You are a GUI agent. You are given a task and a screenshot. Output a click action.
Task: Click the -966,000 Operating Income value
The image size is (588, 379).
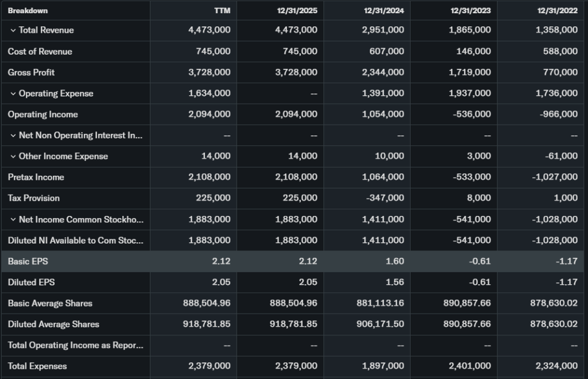[x=559, y=114]
